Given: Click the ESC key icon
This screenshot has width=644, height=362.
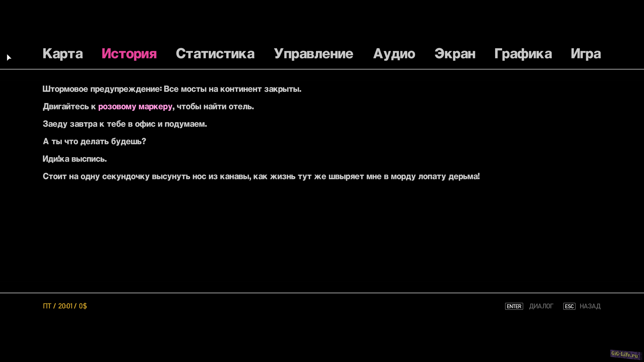Looking at the screenshot, I should [569, 306].
